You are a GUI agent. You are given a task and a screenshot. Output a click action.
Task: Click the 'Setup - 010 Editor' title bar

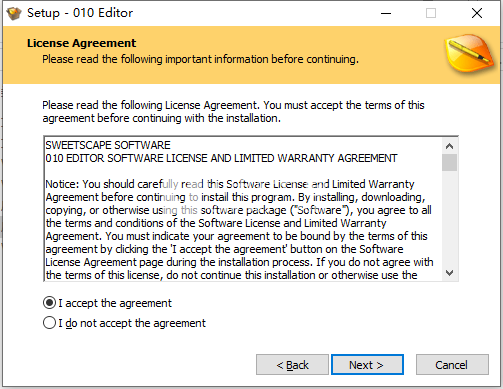pyautogui.click(x=80, y=13)
